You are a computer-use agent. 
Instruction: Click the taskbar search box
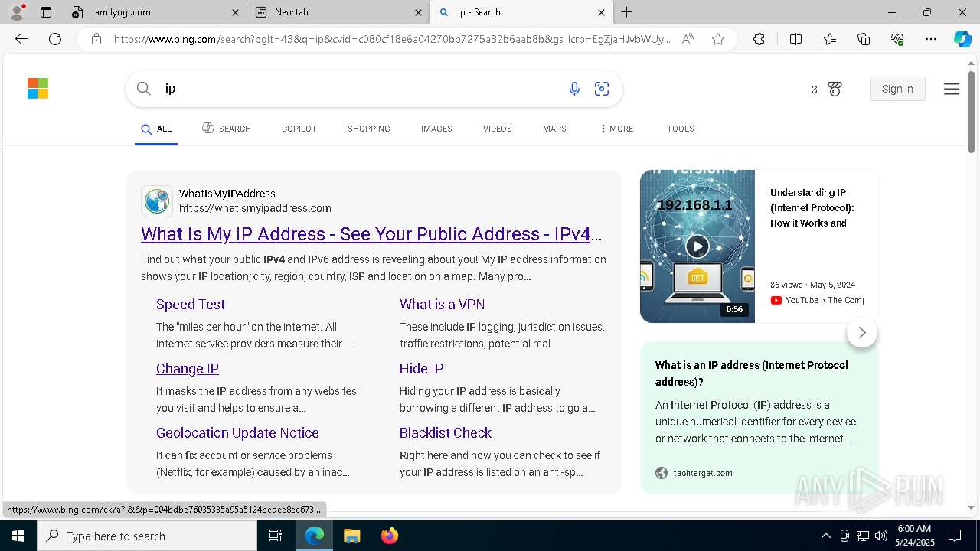pos(147,536)
